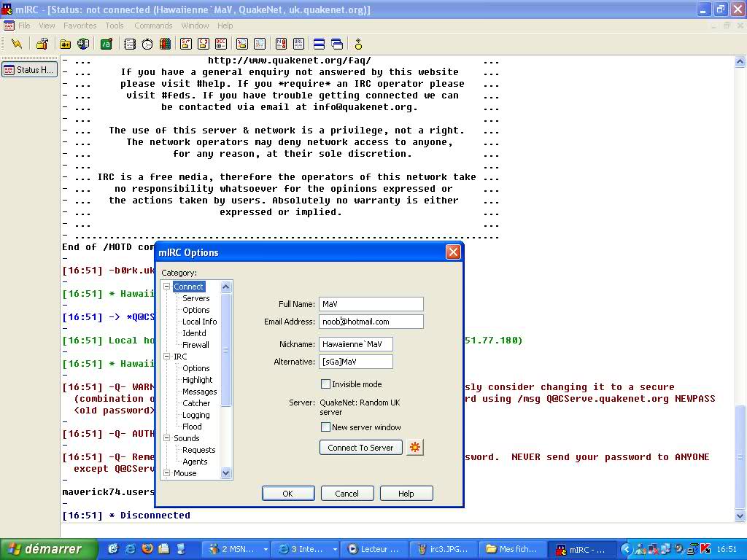Collapse the Sounds category tree node

(167, 437)
